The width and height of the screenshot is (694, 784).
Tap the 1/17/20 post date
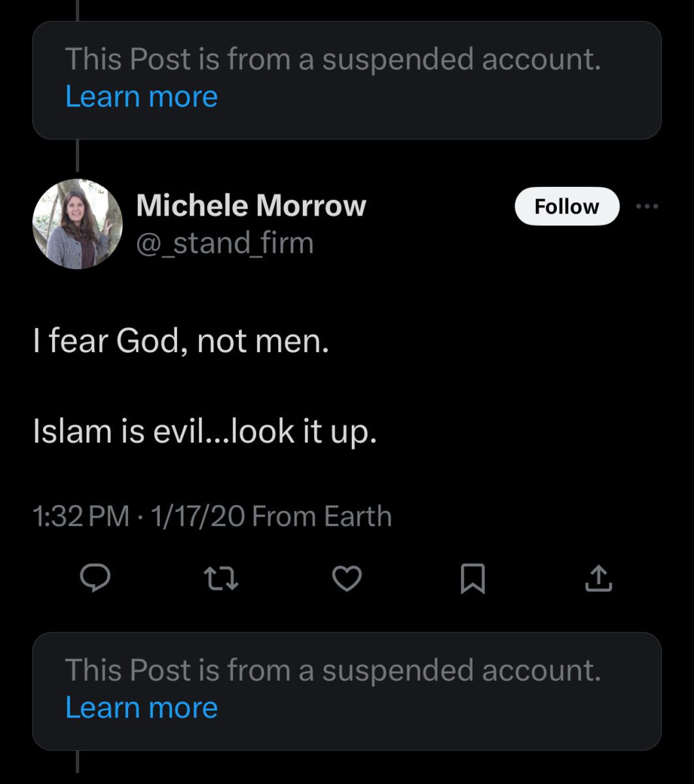coord(198,517)
